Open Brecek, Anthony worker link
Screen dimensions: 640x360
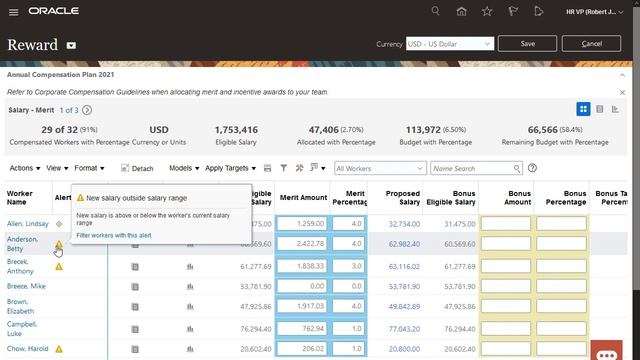point(20,266)
